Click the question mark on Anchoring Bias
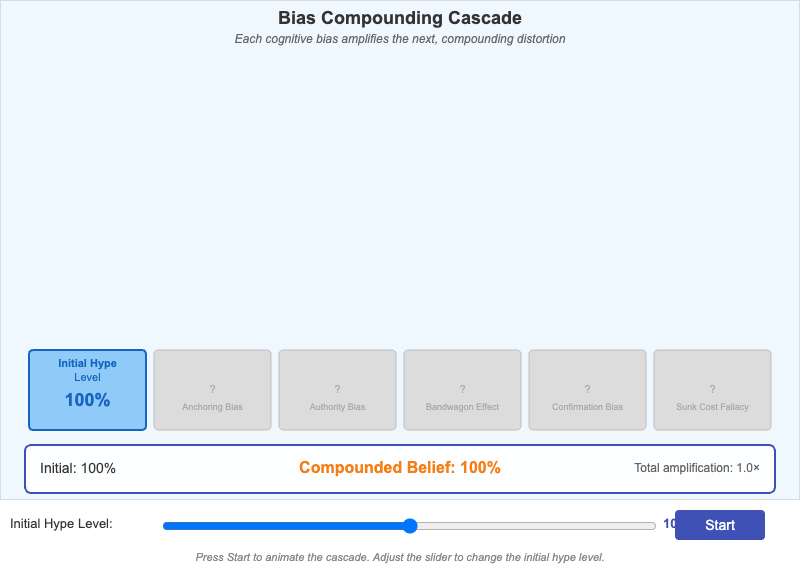The height and width of the screenshot is (582, 800). pyautogui.click(x=212, y=387)
